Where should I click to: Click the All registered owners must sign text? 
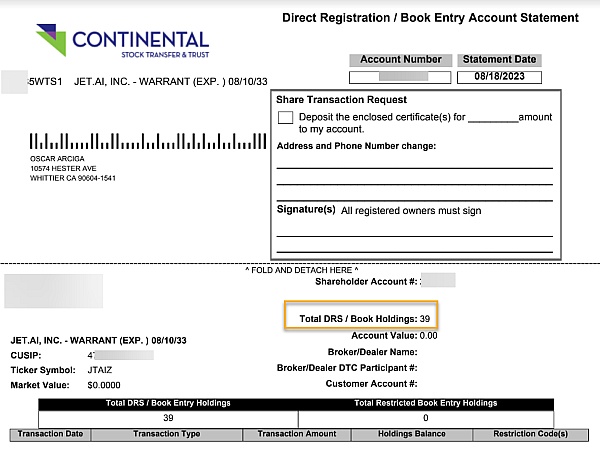pyautogui.click(x=411, y=211)
